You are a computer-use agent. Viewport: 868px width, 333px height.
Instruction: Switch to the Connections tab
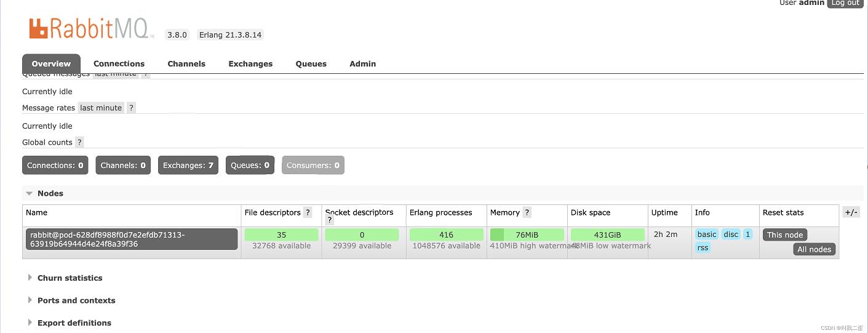[119, 63]
